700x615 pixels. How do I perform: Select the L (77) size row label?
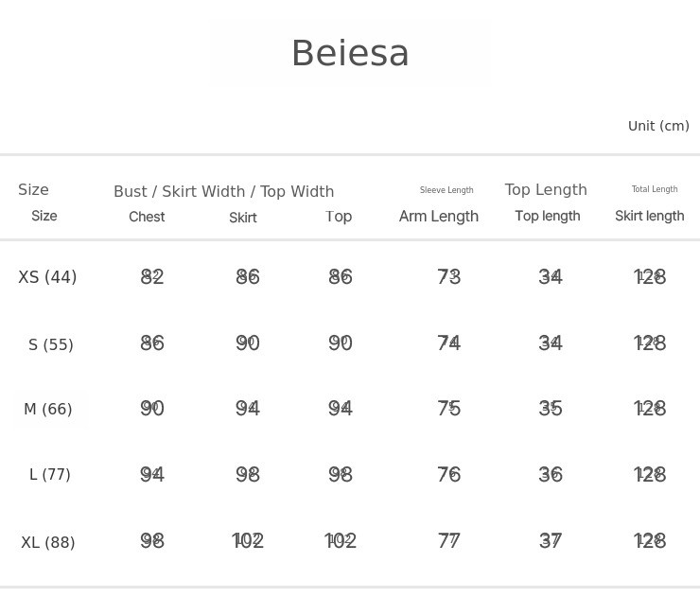pyautogui.click(x=50, y=474)
